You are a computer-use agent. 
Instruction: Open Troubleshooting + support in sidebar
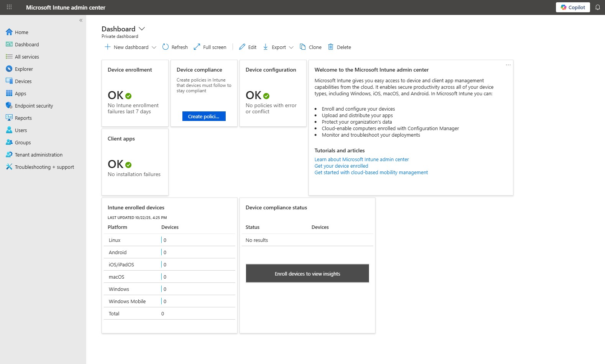point(44,167)
